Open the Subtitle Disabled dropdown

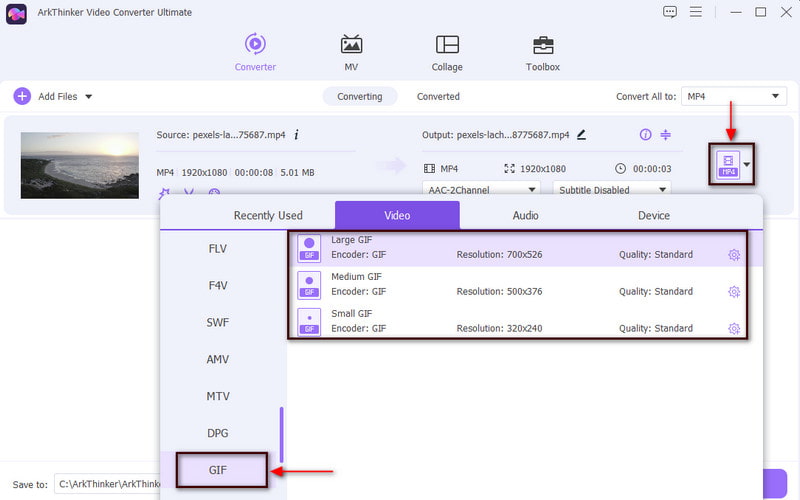click(x=612, y=190)
